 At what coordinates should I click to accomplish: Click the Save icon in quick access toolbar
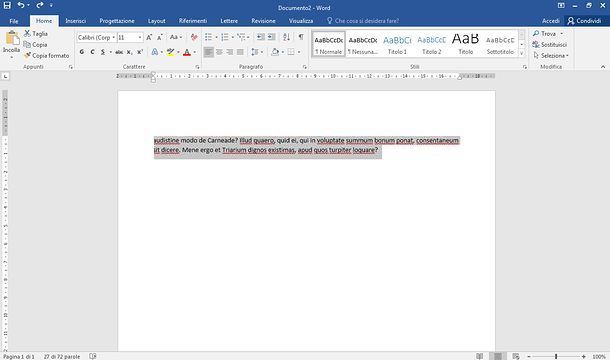point(7,5)
